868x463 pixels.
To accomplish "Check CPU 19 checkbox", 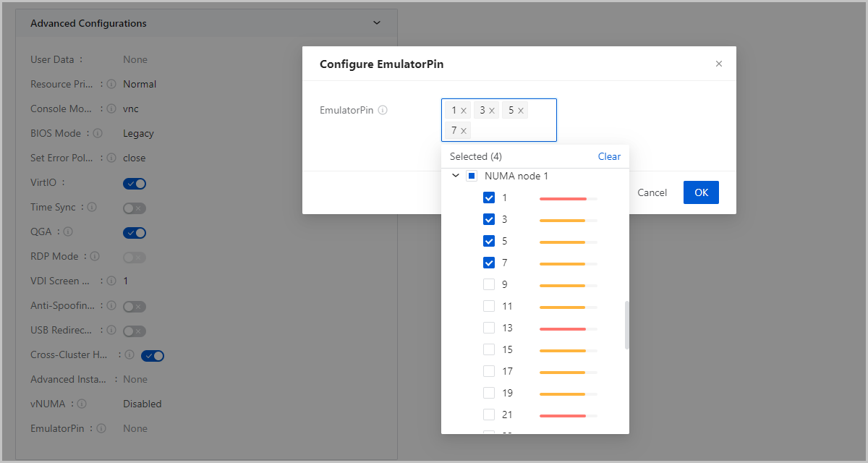I will (x=489, y=393).
